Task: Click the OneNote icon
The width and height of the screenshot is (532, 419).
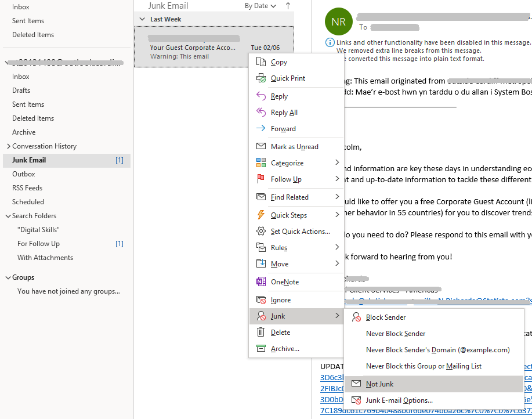Action: click(x=260, y=281)
